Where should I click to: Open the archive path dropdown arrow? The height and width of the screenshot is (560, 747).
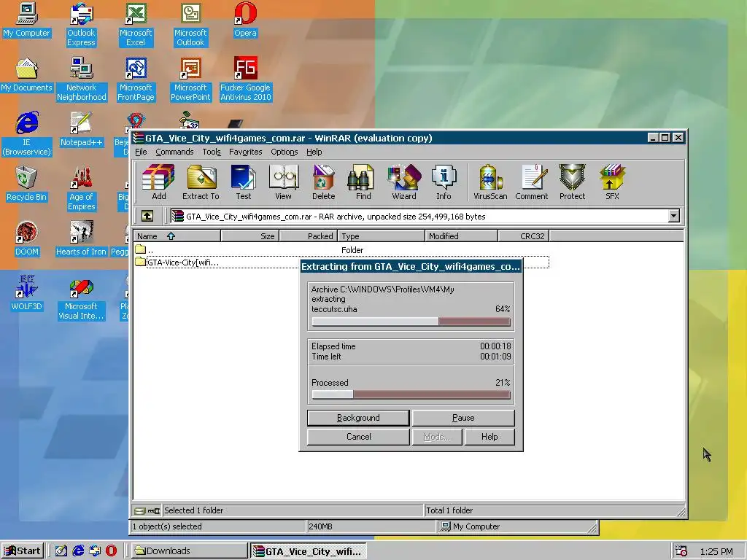(673, 216)
